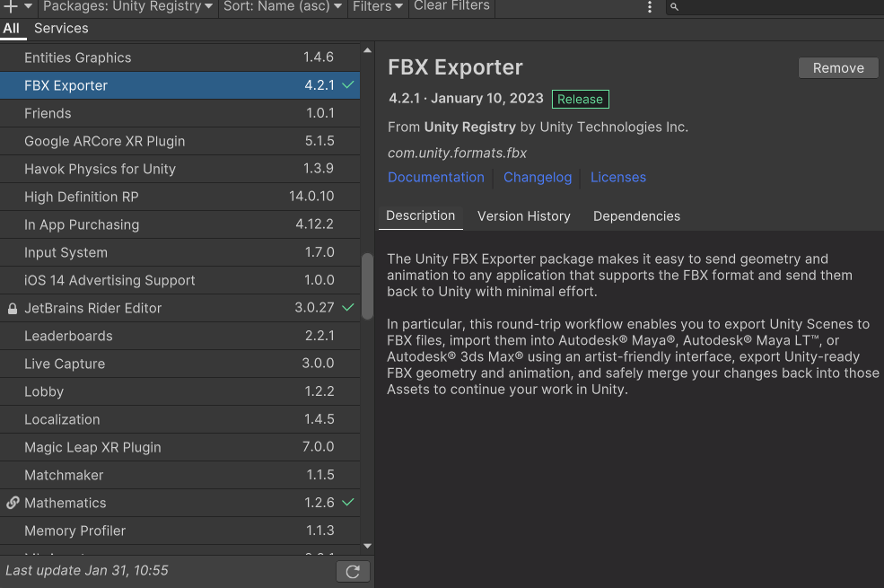
Task: Select the JetBrains Rider Editor package
Action: (179, 308)
